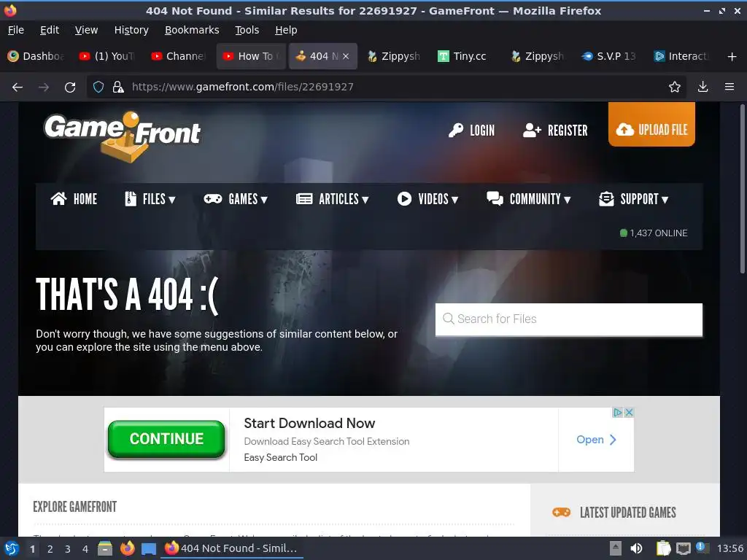This screenshot has height=560, width=747.
Task: Click the cloud upload icon
Action: 624,130
